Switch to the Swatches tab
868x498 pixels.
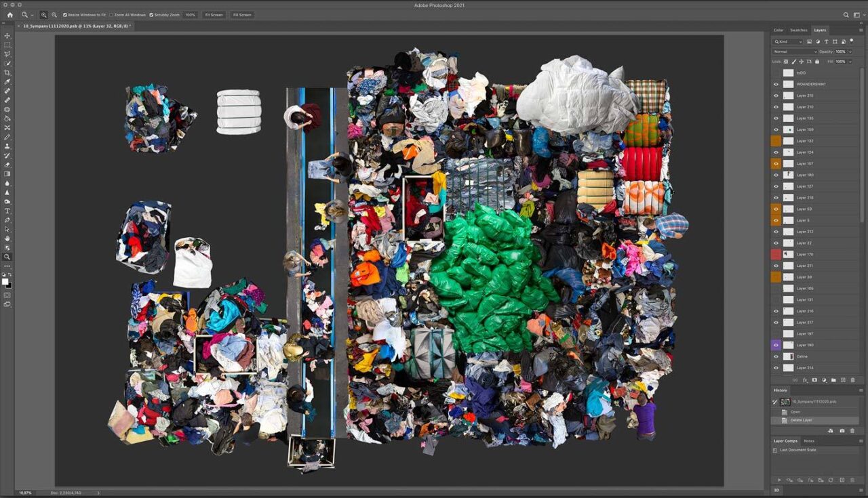pyautogui.click(x=799, y=30)
